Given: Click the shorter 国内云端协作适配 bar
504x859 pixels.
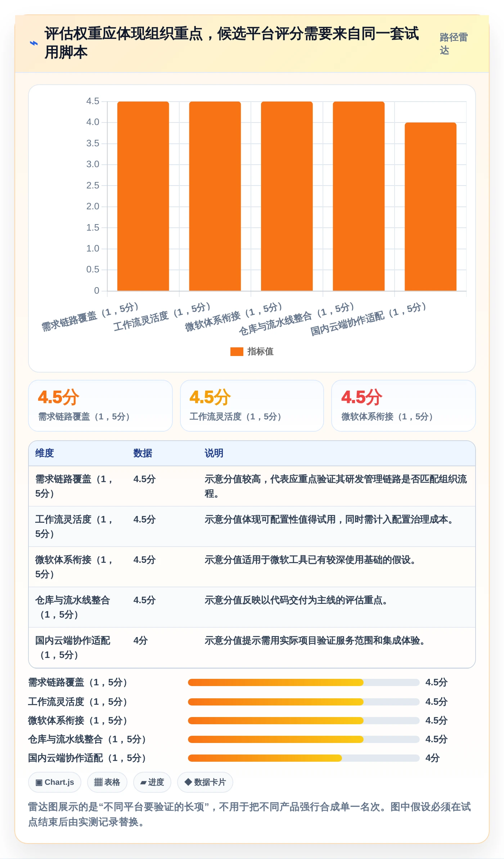Looking at the screenshot, I should point(431,206).
